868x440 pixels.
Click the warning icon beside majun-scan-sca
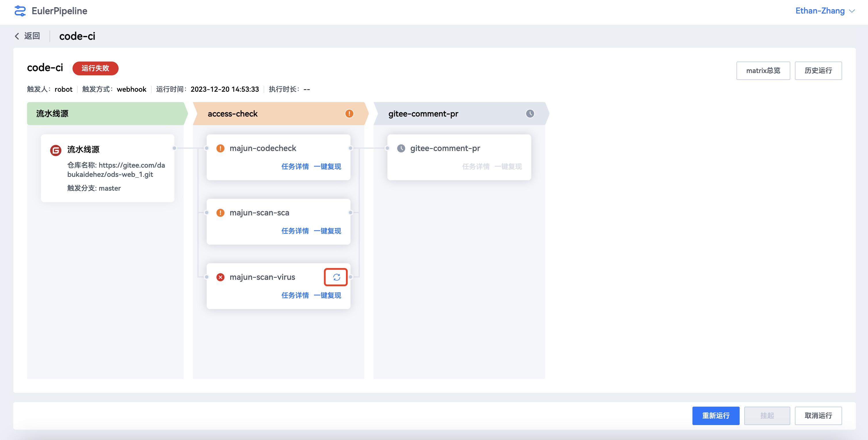click(220, 213)
